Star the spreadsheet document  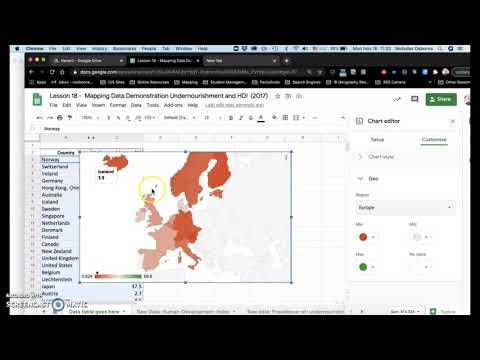(x=277, y=96)
